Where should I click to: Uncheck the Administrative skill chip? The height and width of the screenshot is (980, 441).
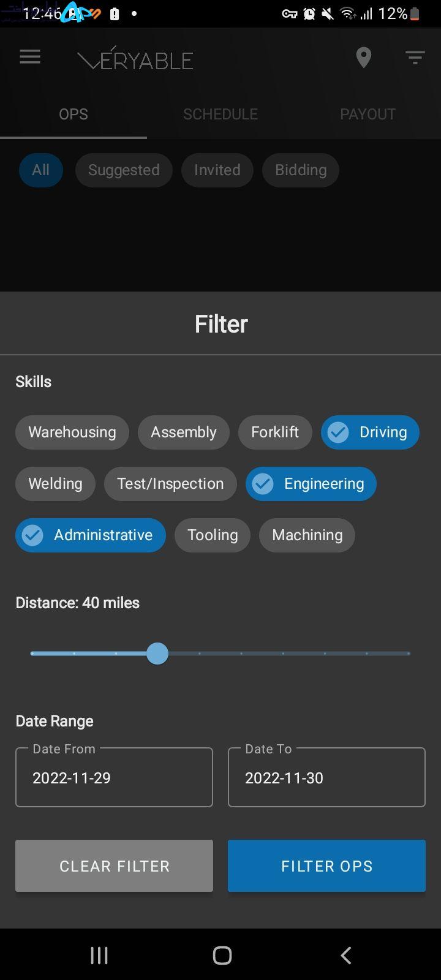(91, 535)
